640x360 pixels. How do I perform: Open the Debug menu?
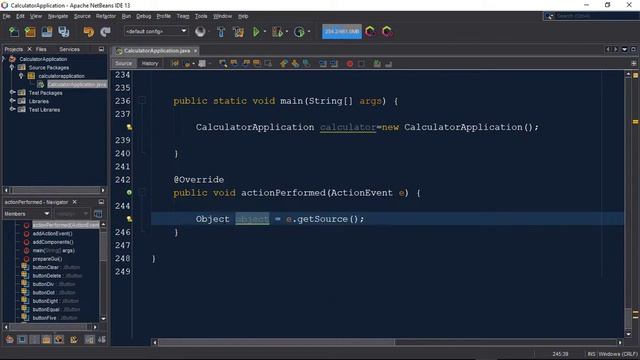[143, 16]
